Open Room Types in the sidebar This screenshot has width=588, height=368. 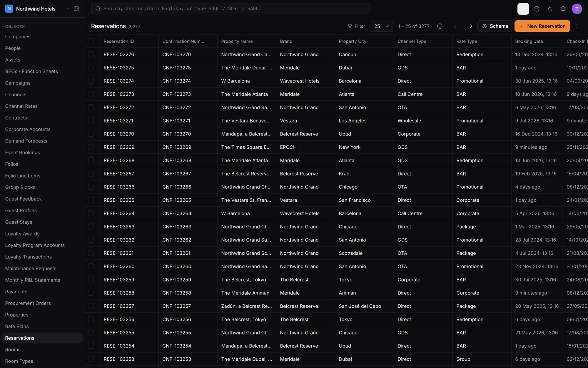pos(19,361)
